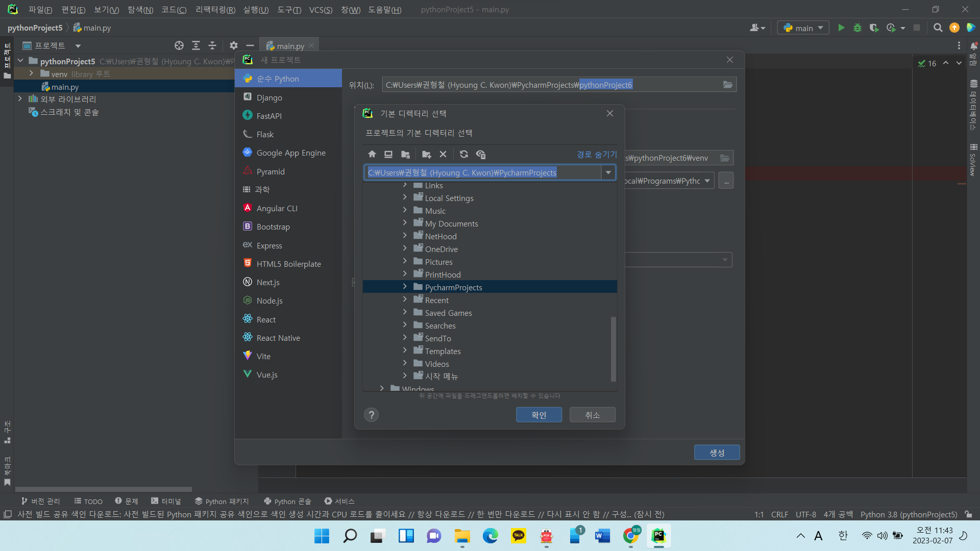Viewport: 980px width, 551px height.
Task: Launch Microsoft Edge from taskbar
Action: (x=491, y=536)
